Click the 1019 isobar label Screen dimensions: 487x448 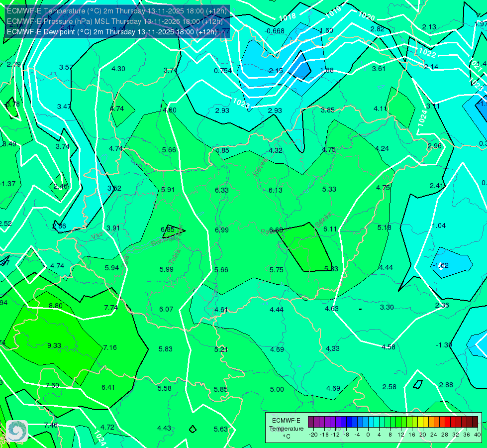pyautogui.click(x=334, y=12)
